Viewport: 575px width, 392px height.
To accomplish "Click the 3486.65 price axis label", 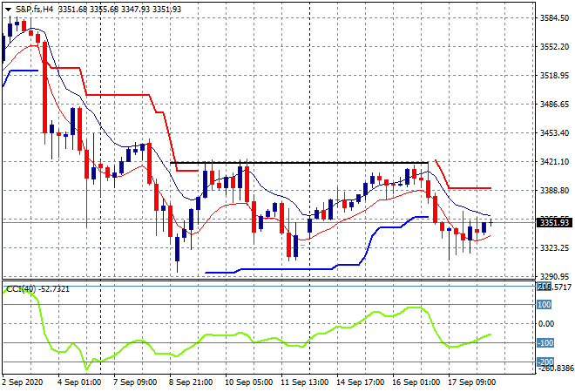I will 554,105.
